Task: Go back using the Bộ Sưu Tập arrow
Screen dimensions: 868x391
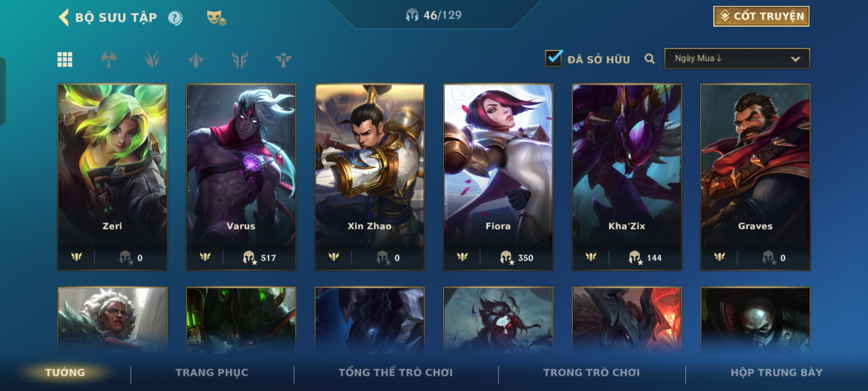Action: click(x=64, y=17)
